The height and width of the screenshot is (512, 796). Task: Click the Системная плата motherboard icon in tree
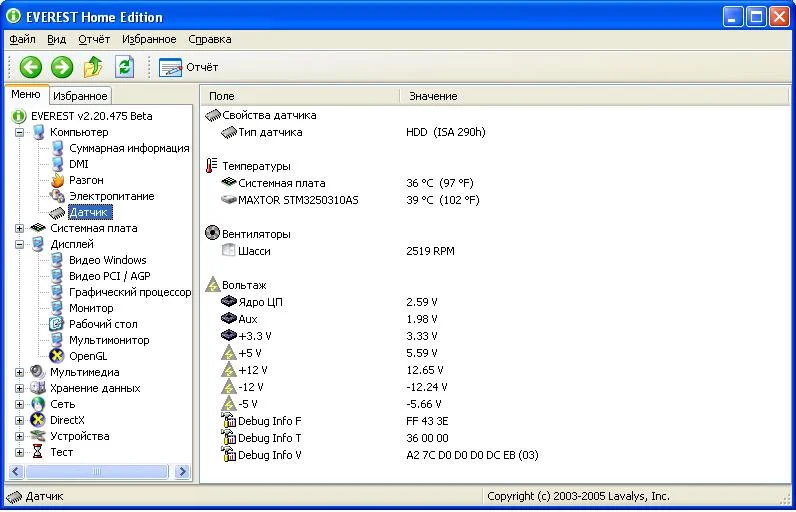38,228
